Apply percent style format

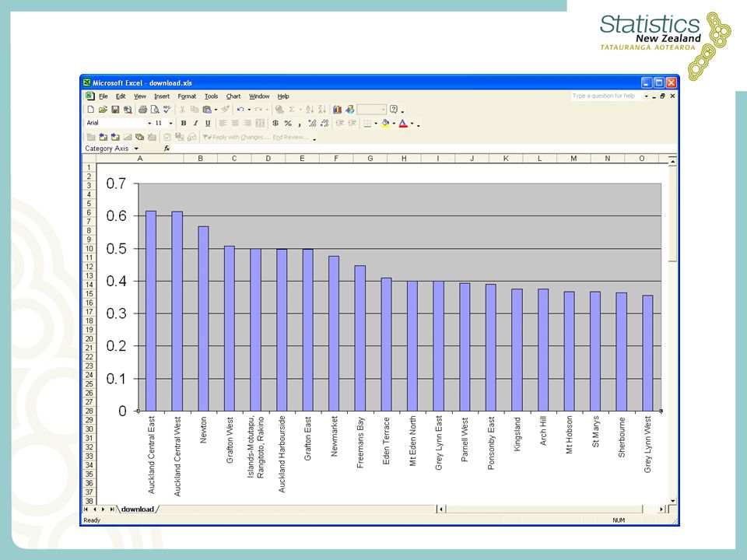click(x=288, y=124)
